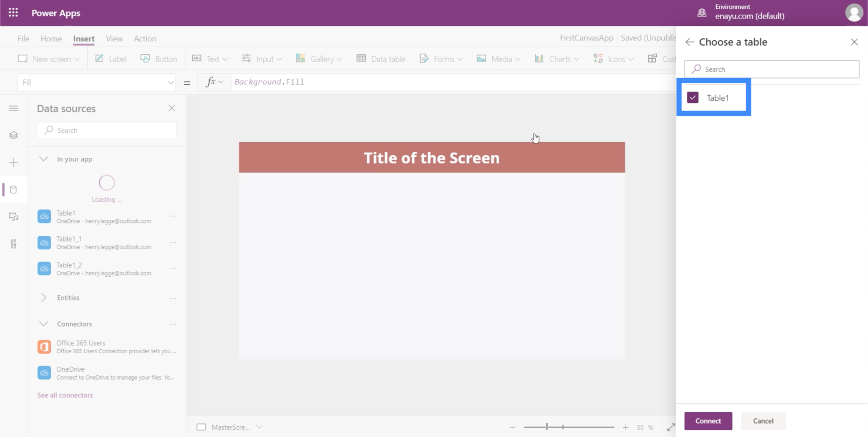Screen dimensions: 868x437
Task: Zoom out with the minus button
Action: tap(513, 427)
